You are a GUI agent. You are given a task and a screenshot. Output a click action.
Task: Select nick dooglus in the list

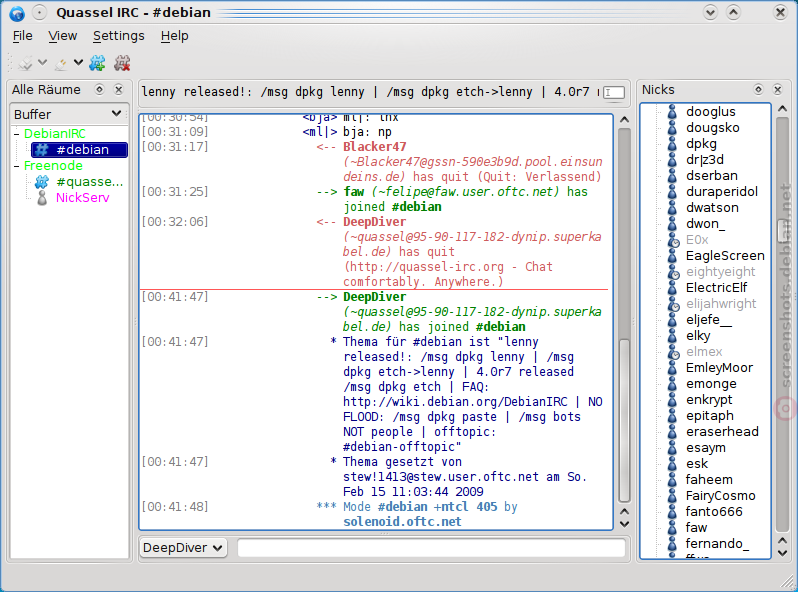(x=710, y=111)
